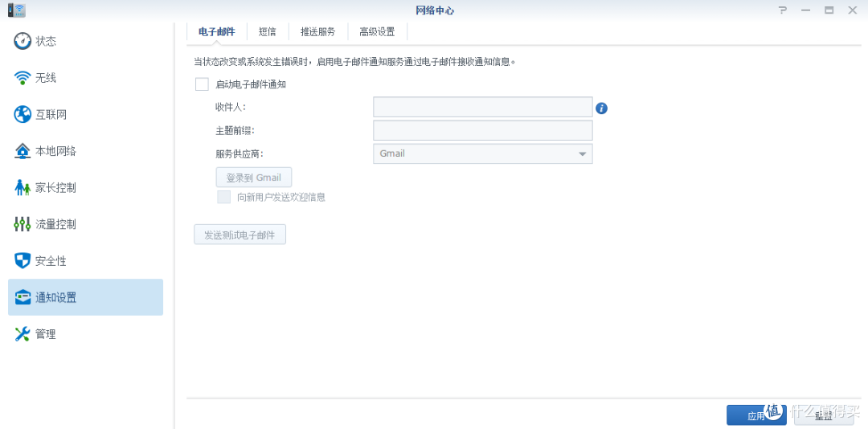This screenshot has width=868, height=429.
Task: Click the 流量控制 sliders icon
Action: 23,224
